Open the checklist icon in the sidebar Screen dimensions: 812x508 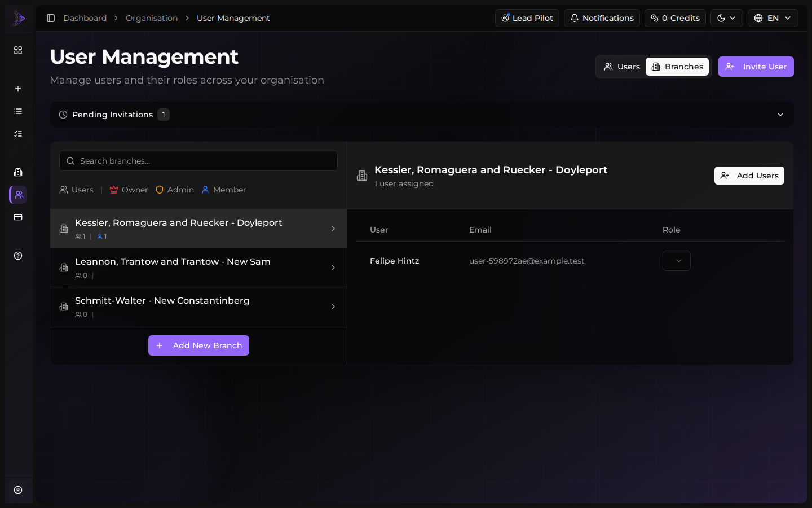point(18,134)
